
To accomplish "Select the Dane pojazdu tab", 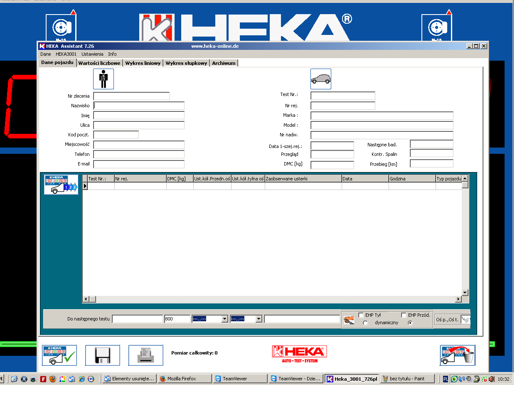I will [x=57, y=62].
